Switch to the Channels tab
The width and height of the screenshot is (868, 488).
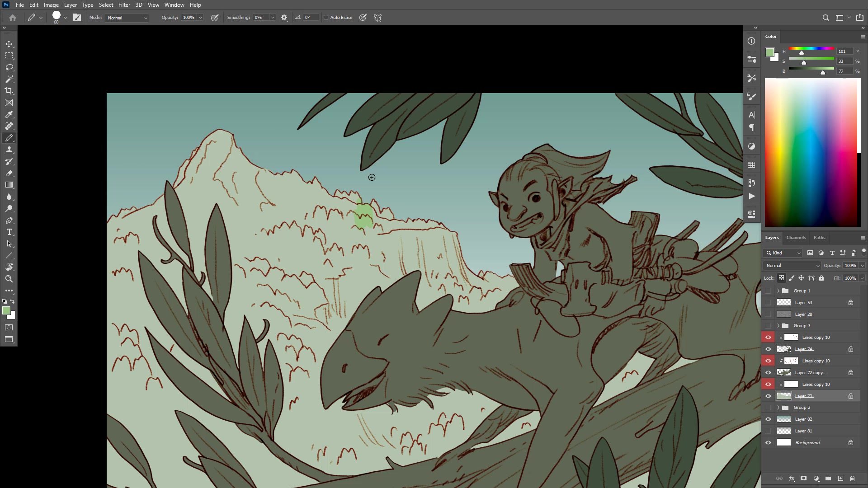coord(796,237)
